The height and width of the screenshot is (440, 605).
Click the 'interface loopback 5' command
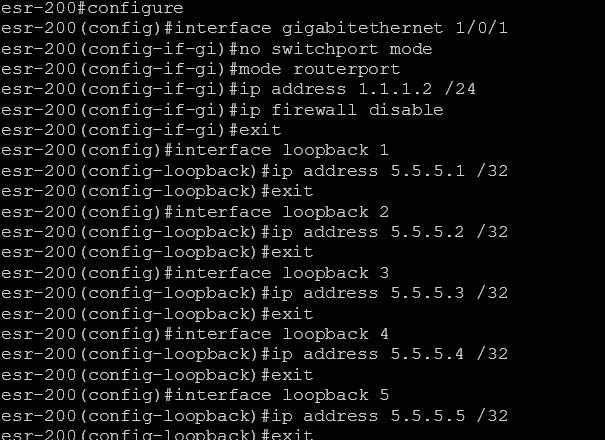pyautogui.click(x=281, y=395)
